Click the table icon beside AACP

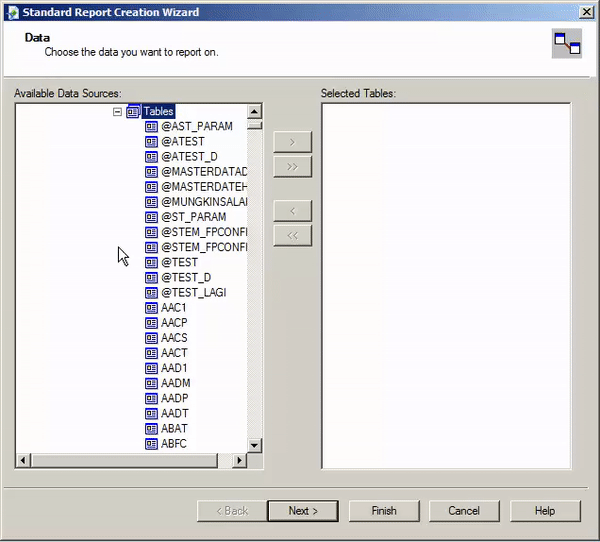(x=151, y=323)
